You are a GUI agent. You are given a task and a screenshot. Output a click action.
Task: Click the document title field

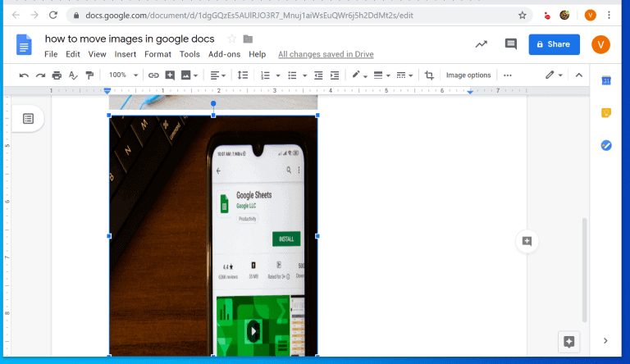[x=130, y=39]
